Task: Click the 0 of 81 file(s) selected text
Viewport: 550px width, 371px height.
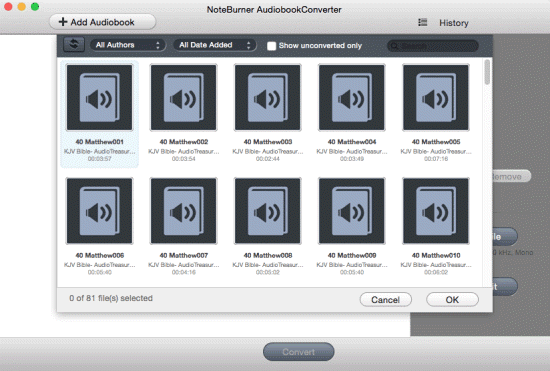Action: [x=111, y=298]
